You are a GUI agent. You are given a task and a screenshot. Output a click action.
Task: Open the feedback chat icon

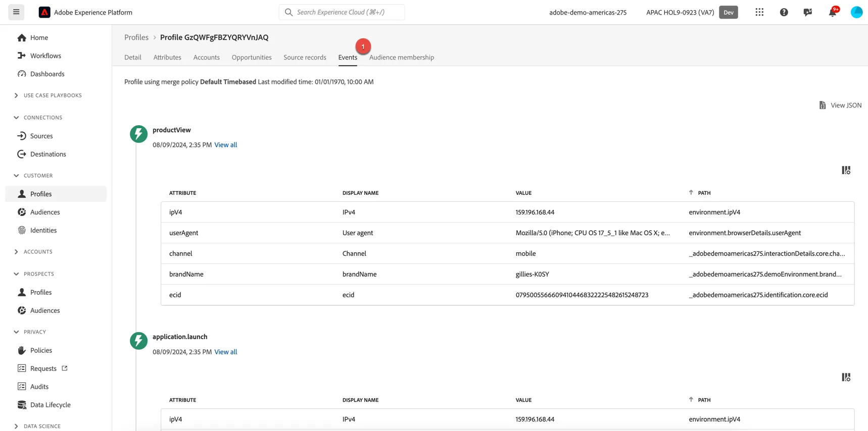tap(808, 12)
